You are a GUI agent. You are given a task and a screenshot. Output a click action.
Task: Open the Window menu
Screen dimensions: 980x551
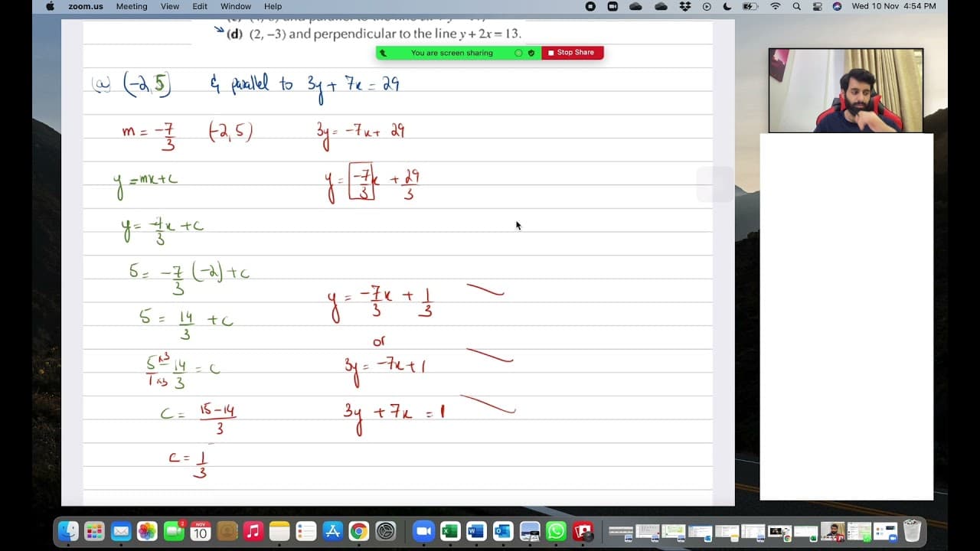coord(236,6)
